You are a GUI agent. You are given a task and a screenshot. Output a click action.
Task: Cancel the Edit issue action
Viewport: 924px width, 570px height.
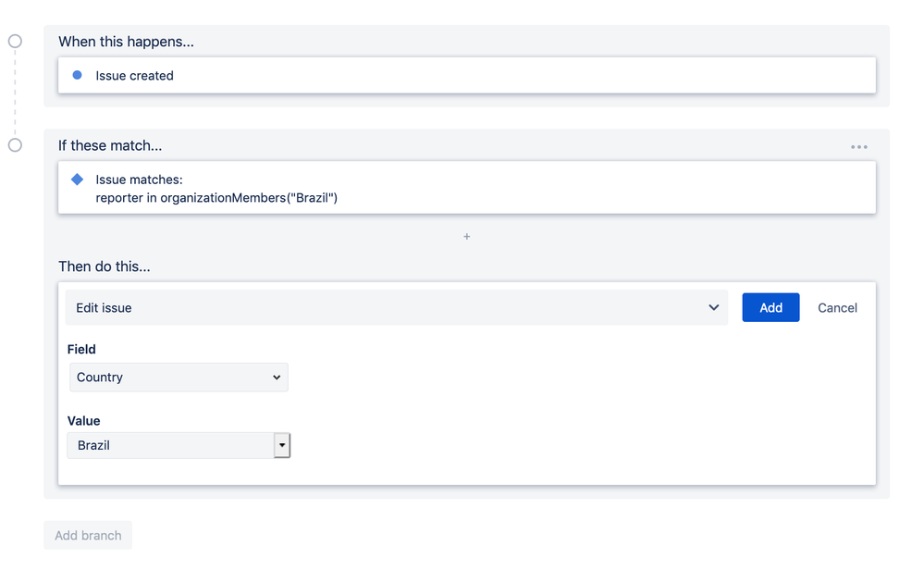[836, 306]
